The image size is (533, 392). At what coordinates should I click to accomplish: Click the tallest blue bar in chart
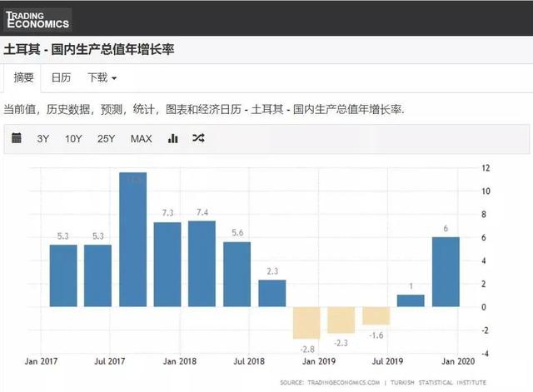point(133,240)
